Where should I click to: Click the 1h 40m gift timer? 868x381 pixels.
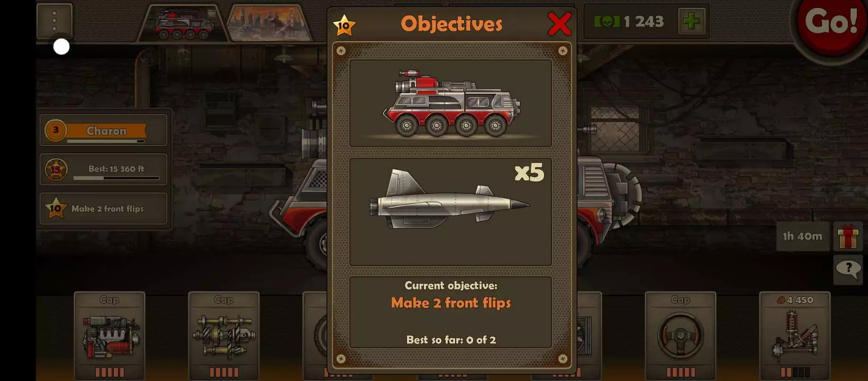click(802, 236)
